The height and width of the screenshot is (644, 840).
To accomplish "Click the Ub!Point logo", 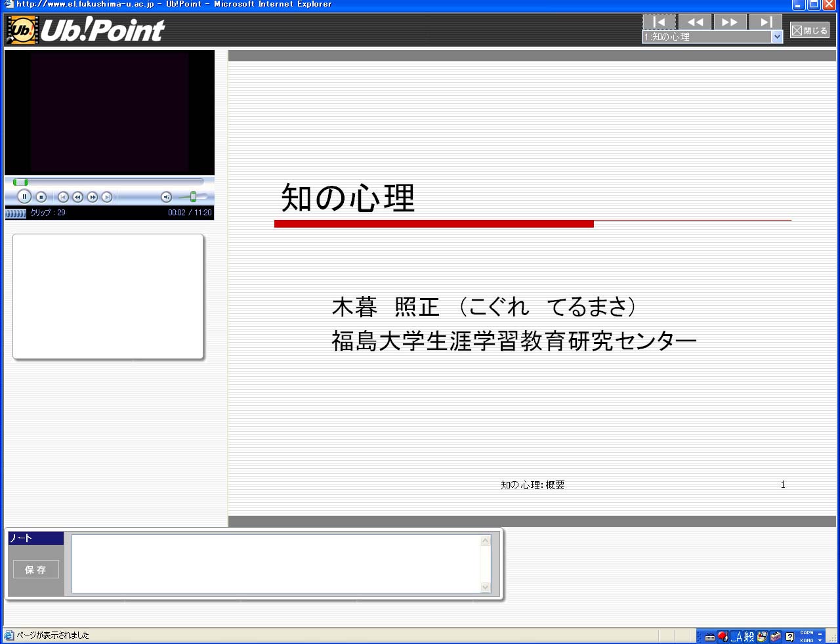I will [x=85, y=30].
